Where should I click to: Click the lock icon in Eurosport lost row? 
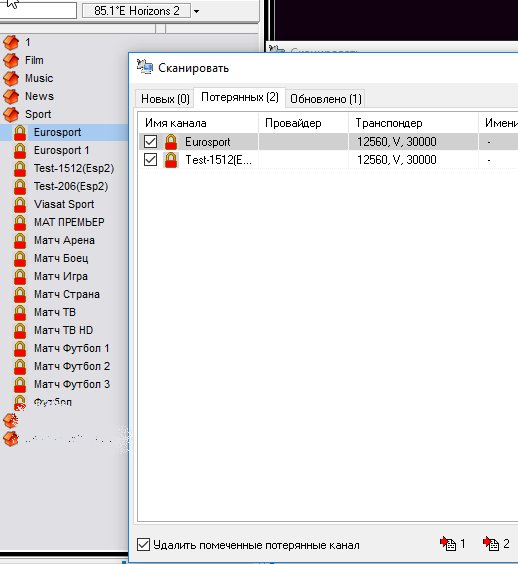pos(171,142)
